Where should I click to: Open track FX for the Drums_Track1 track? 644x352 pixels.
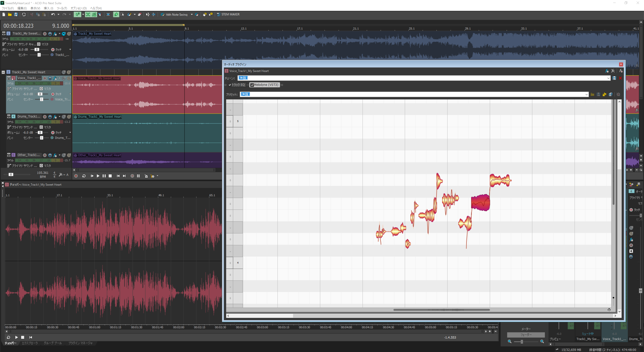(55, 117)
